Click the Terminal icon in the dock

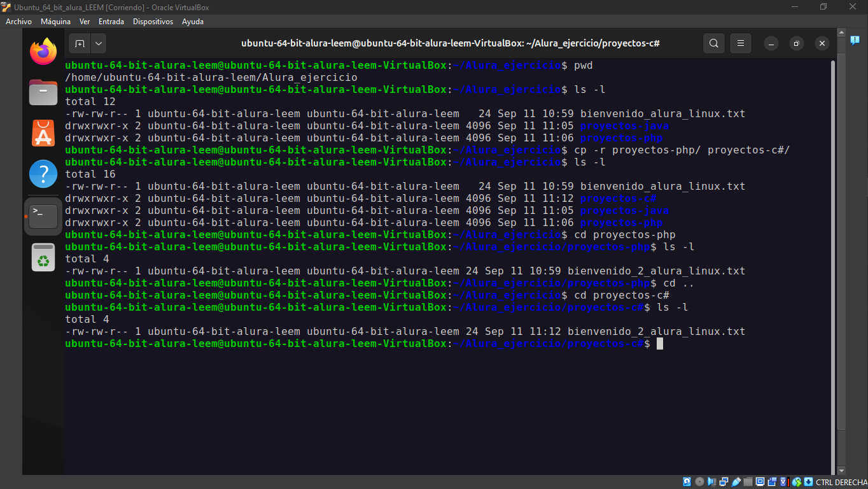click(x=43, y=216)
